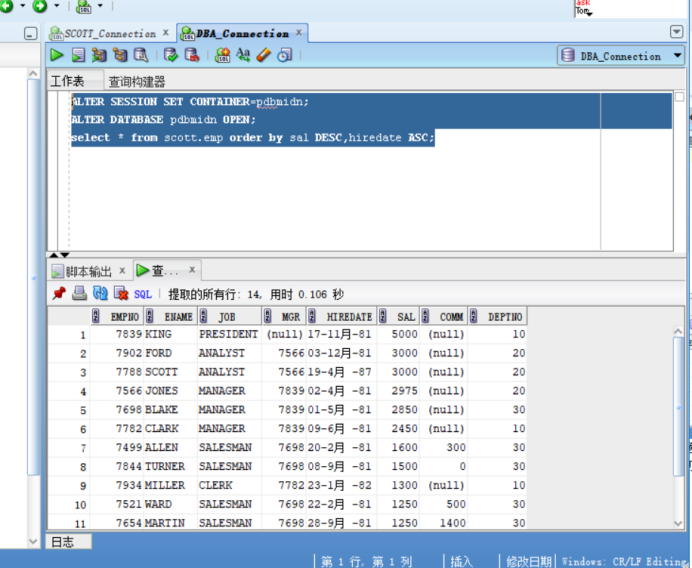Screen dimensions: 692x568
Task: Click the result grid vertical scrollbar thumb
Action: tap(678, 406)
